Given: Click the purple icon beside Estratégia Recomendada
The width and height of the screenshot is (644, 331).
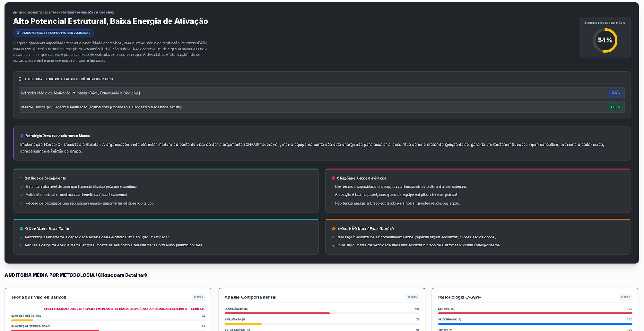Looking at the screenshot, I should [x=22, y=136].
